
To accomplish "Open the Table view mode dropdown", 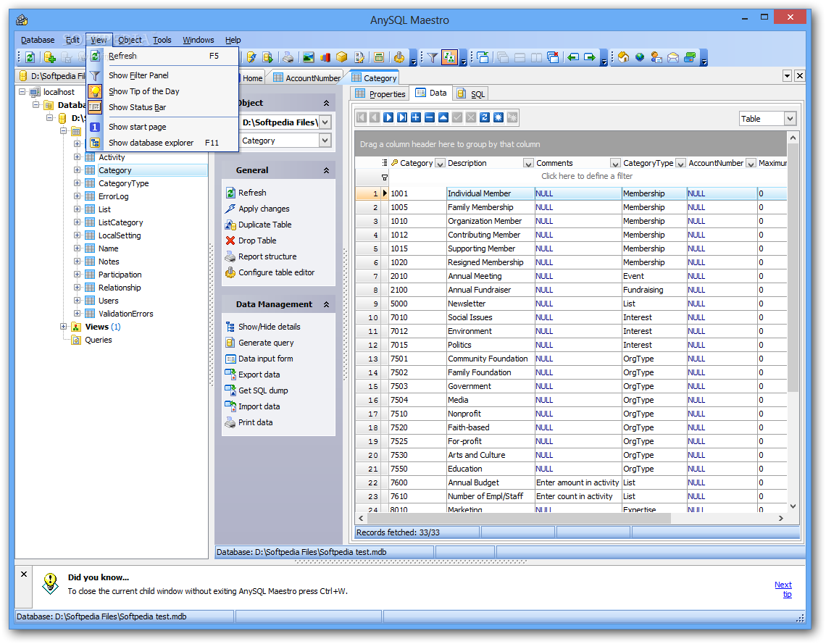I will coord(790,119).
